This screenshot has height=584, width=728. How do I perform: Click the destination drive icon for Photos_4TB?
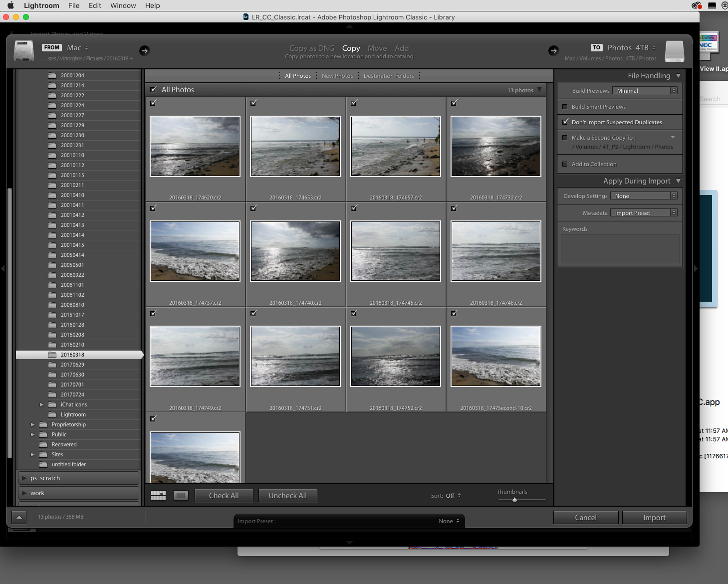pos(675,51)
